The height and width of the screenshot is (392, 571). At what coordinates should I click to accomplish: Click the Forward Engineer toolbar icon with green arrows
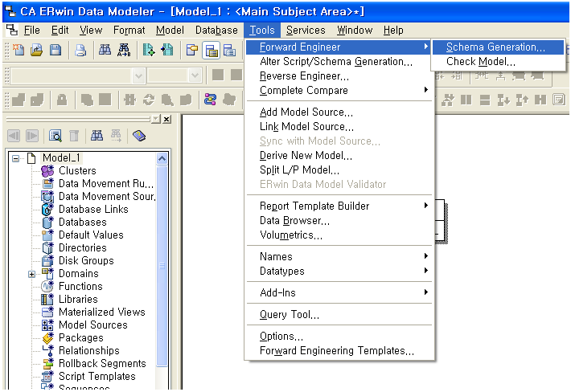pos(149,50)
